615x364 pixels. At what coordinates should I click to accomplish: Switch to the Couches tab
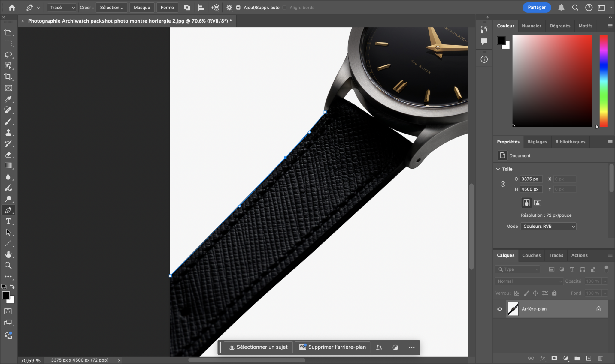[x=531, y=255]
